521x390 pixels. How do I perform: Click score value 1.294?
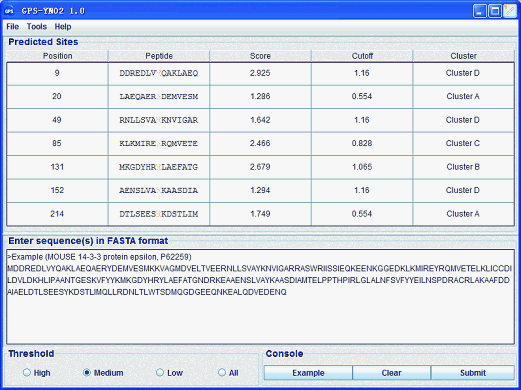click(260, 190)
